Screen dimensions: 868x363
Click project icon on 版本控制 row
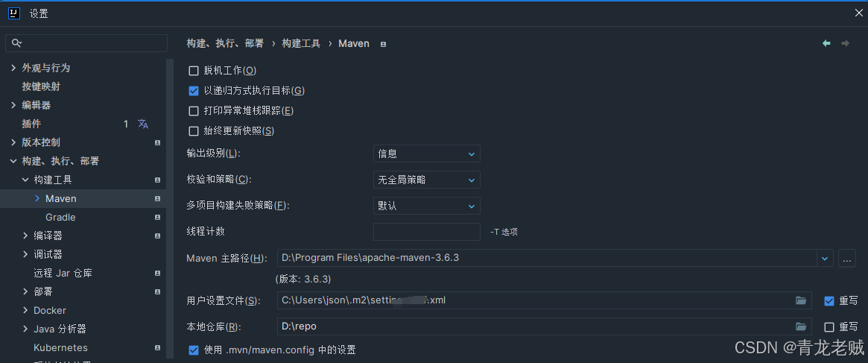(158, 142)
